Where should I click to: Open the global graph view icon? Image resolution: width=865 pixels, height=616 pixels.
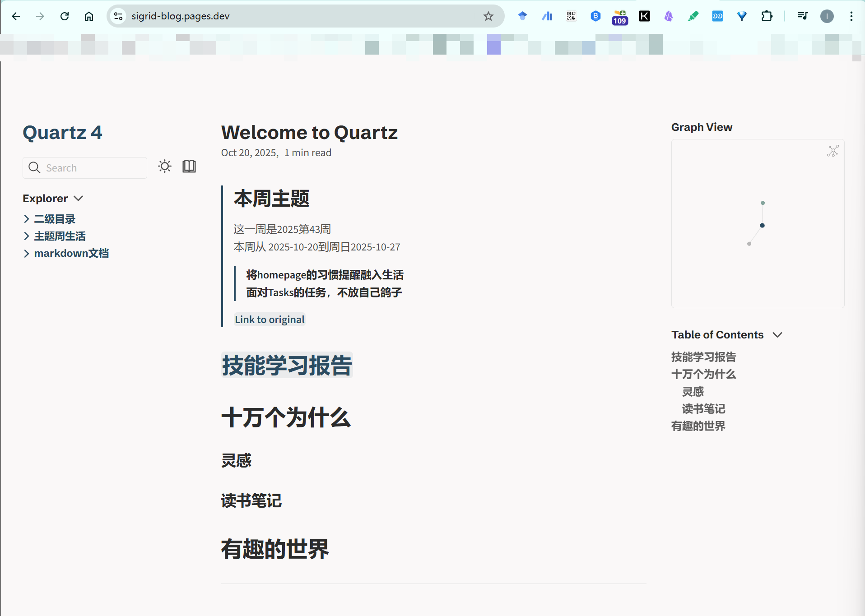pos(832,151)
